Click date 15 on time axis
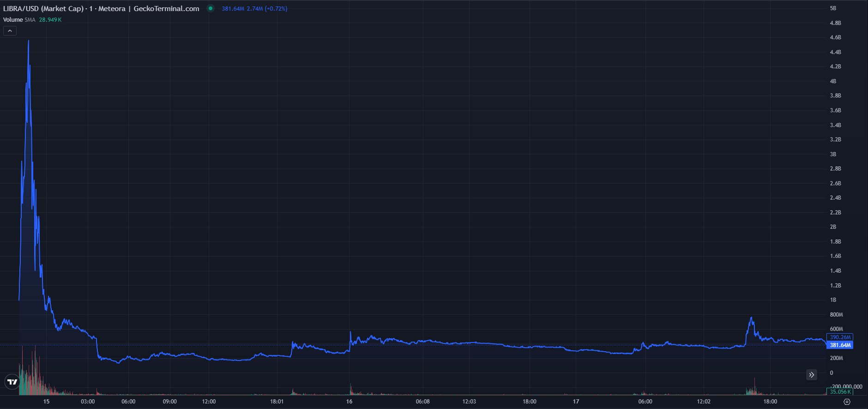The height and width of the screenshot is (409, 868). [x=46, y=402]
